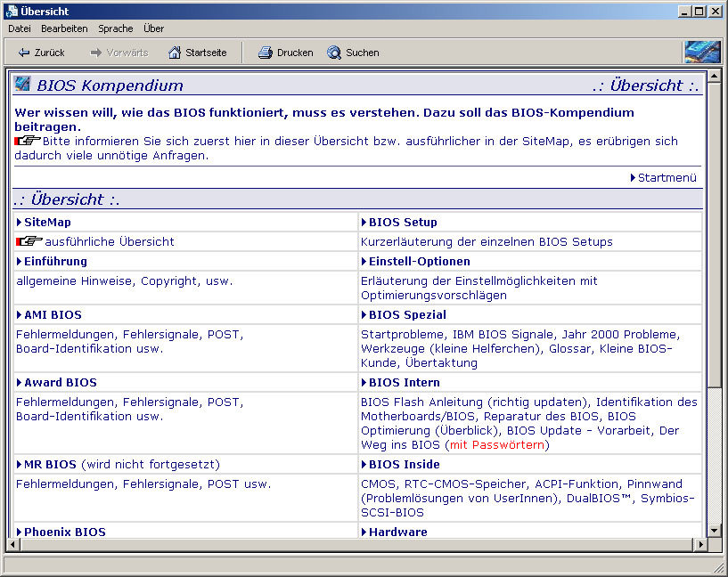Click the Drucken toolbar label
Viewport: 728px width, 577px height.
coord(295,53)
